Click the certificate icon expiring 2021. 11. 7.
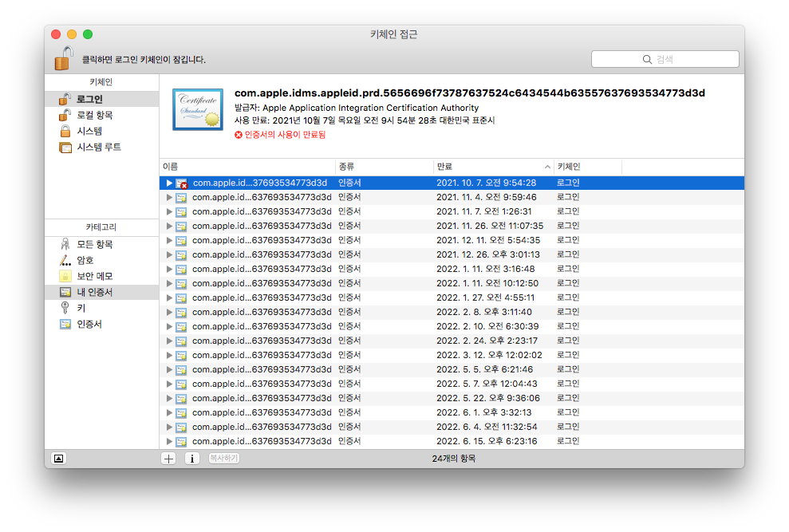The height and width of the screenshot is (532, 789). (181, 212)
